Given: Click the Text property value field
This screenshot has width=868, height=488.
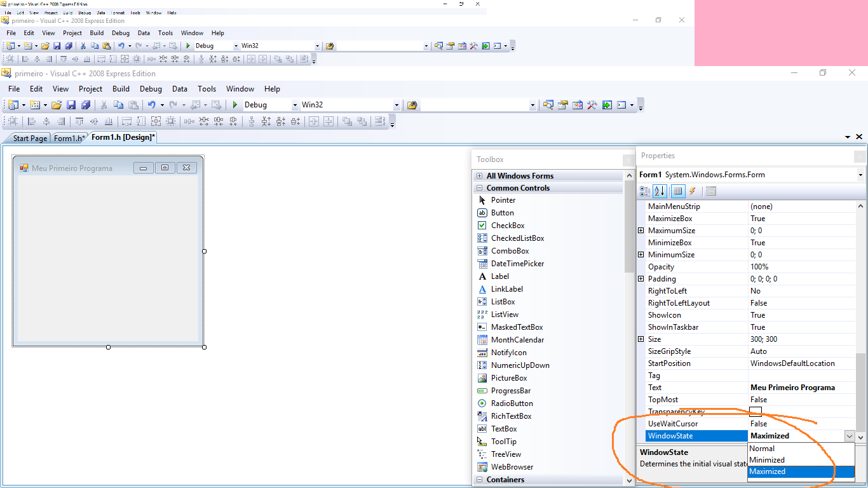Looking at the screenshot, I should (x=802, y=388).
